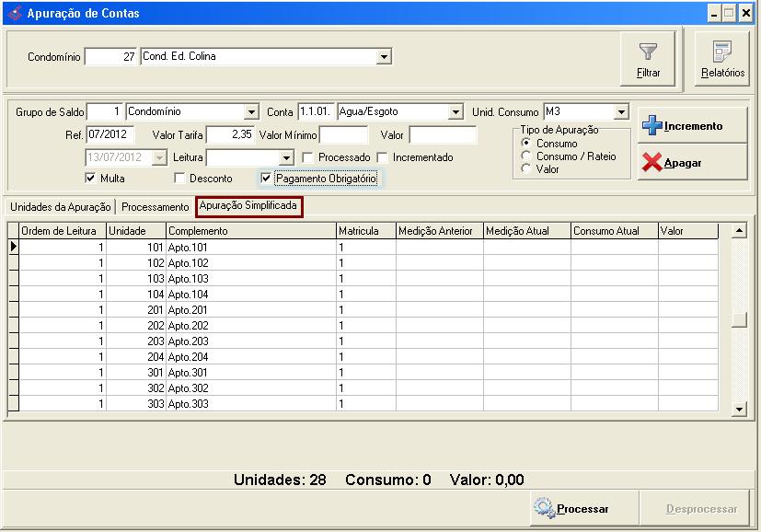The image size is (761, 532).
Task: Click the red X Apagar icon
Action: 652,163
